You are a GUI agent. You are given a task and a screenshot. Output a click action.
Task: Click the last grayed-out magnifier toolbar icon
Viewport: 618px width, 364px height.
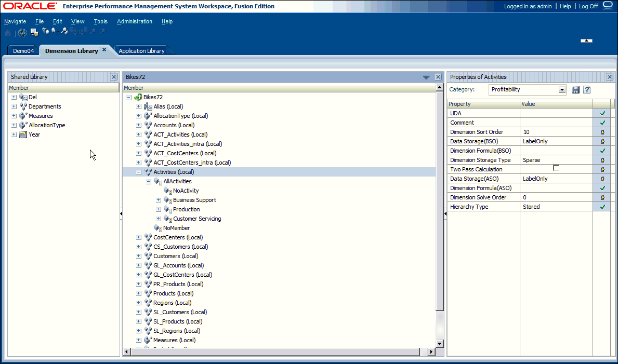tap(102, 32)
